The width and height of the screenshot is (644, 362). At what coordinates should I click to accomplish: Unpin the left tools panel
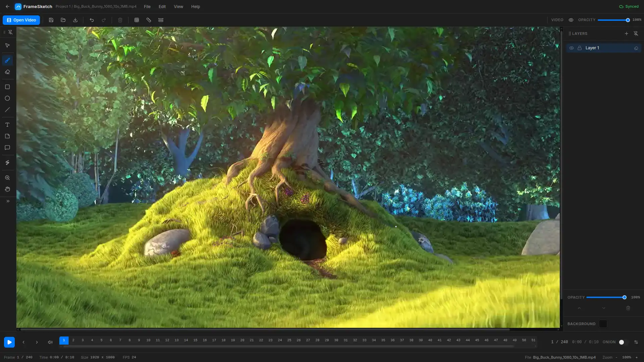click(x=10, y=32)
